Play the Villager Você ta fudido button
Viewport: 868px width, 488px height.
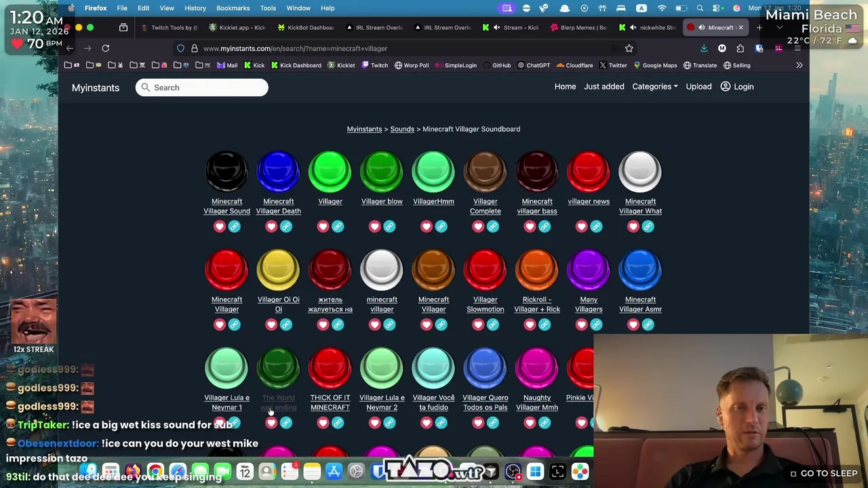tap(433, 369)
